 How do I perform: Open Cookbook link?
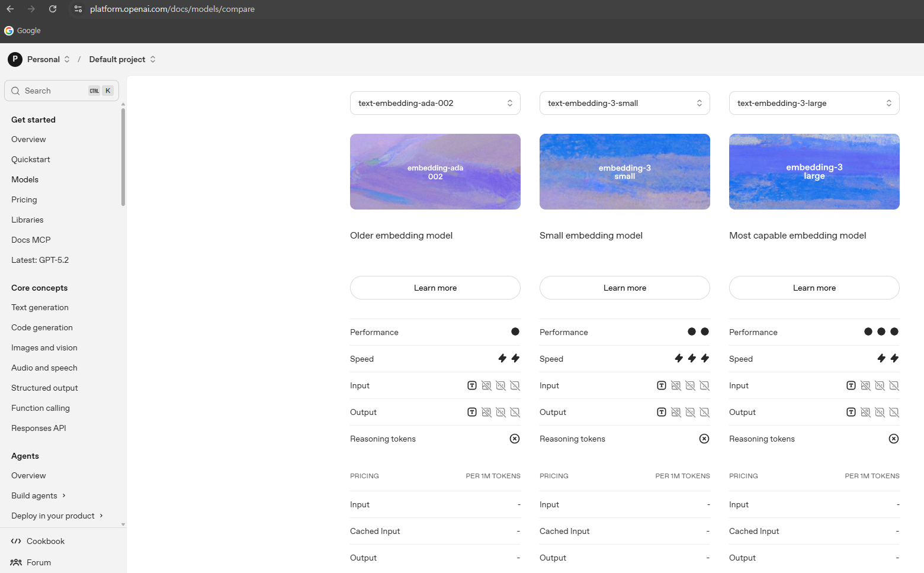coord(46,541)
